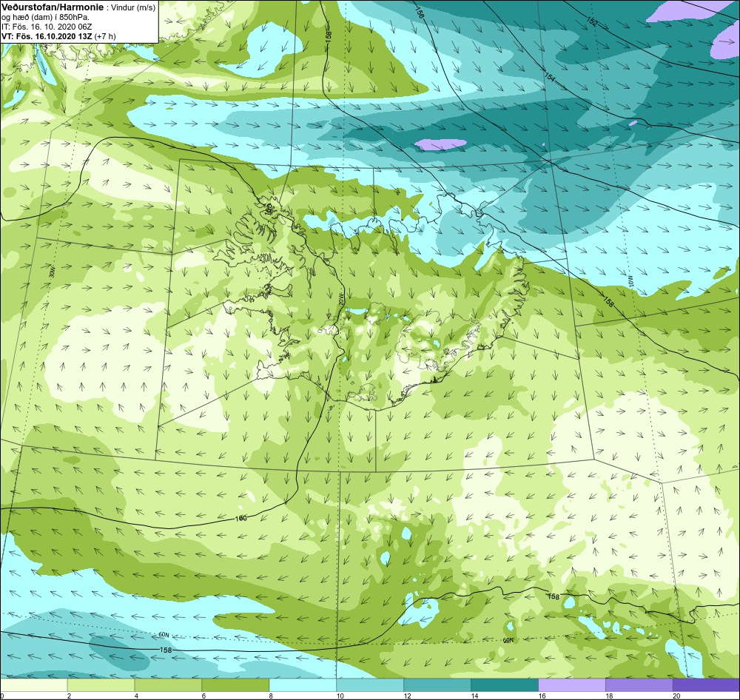740x700 pixels.
Task: Click the light teal 10–12 m/s legend swatch
Action: click(370, 685)
